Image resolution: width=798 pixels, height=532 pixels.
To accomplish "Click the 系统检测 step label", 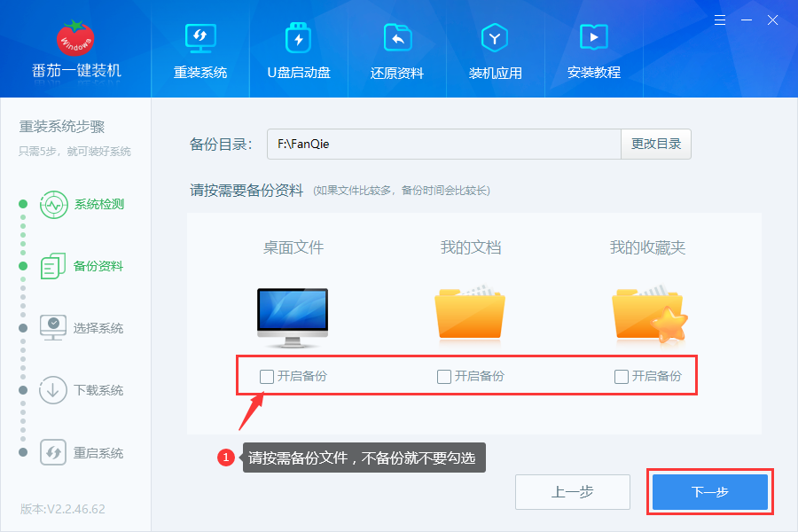I will point(99,205).
